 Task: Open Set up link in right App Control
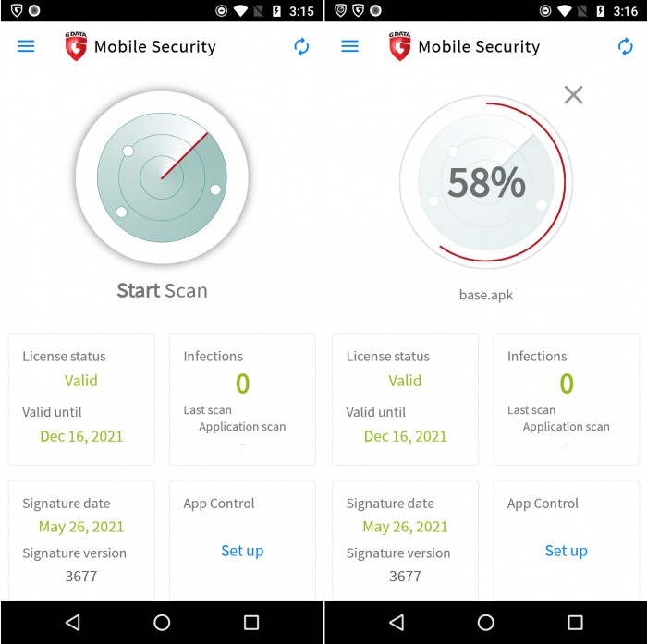(566, 551)
